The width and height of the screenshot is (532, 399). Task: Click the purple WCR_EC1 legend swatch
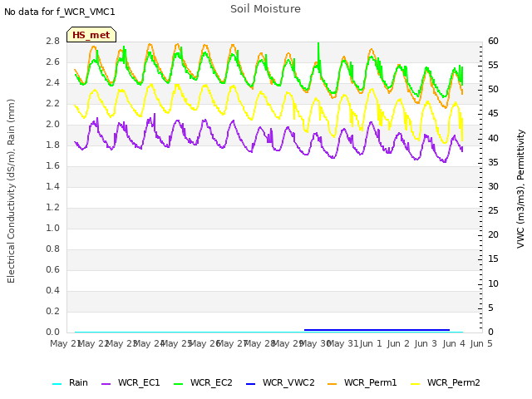click(106, 384)
